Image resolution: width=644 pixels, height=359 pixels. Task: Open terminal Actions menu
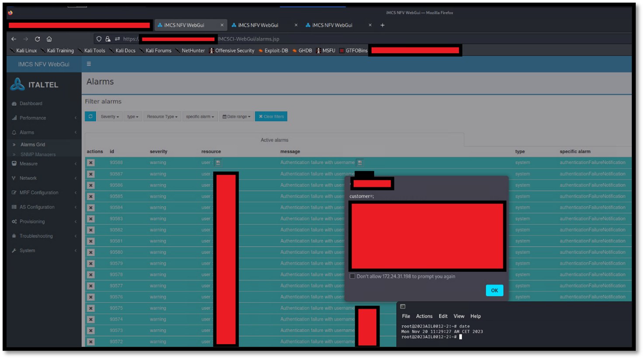[x=424, y=316]
